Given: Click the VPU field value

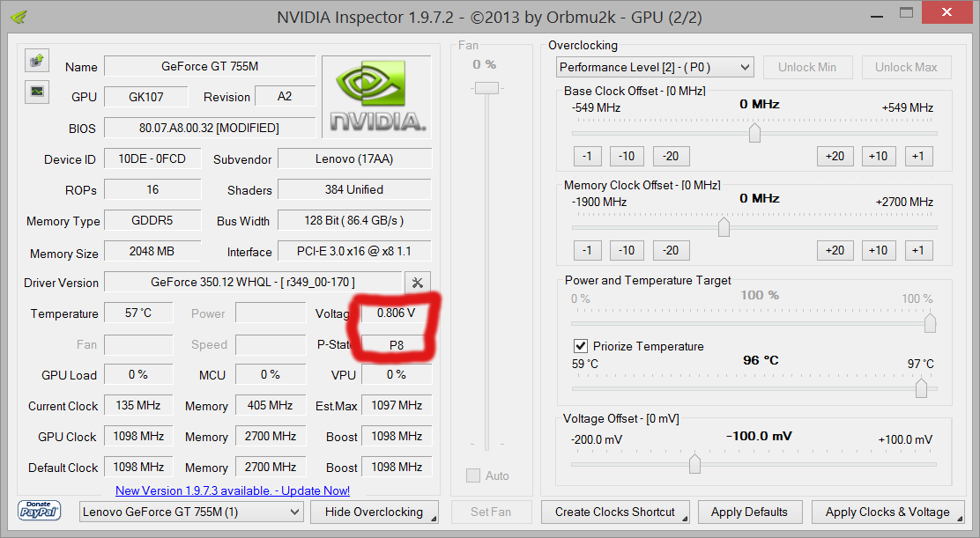Looking at the screenshot, I should 397,374.
